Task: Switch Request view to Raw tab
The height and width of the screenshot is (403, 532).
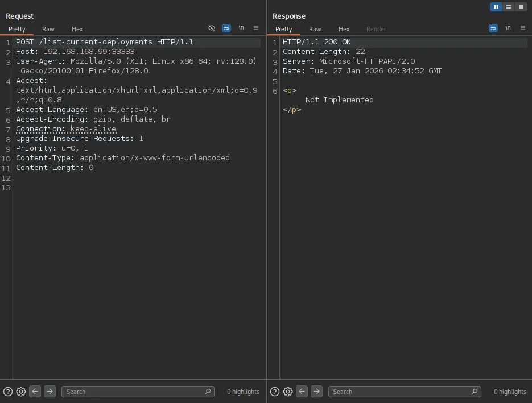Action: coord(48,29)
